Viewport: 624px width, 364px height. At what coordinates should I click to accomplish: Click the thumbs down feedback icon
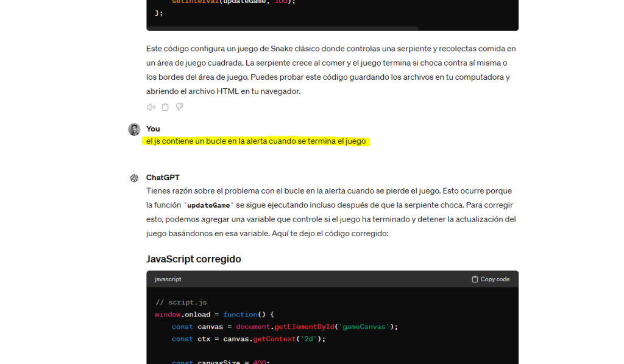(180, 107)
